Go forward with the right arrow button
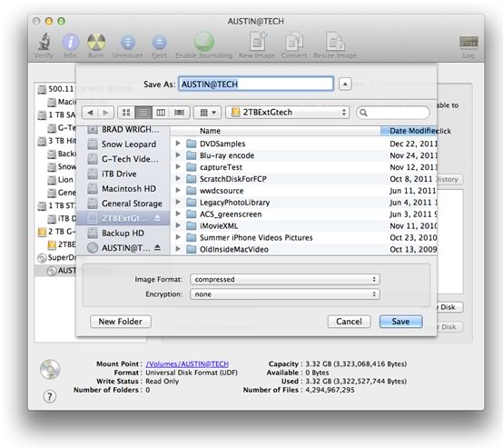The image size is (503, 448). [x=105, y=113]
